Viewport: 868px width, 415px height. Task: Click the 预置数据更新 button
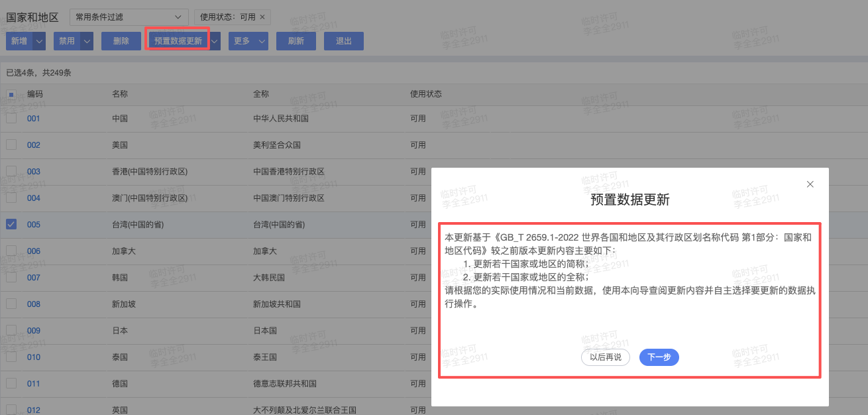click(178, 41)
